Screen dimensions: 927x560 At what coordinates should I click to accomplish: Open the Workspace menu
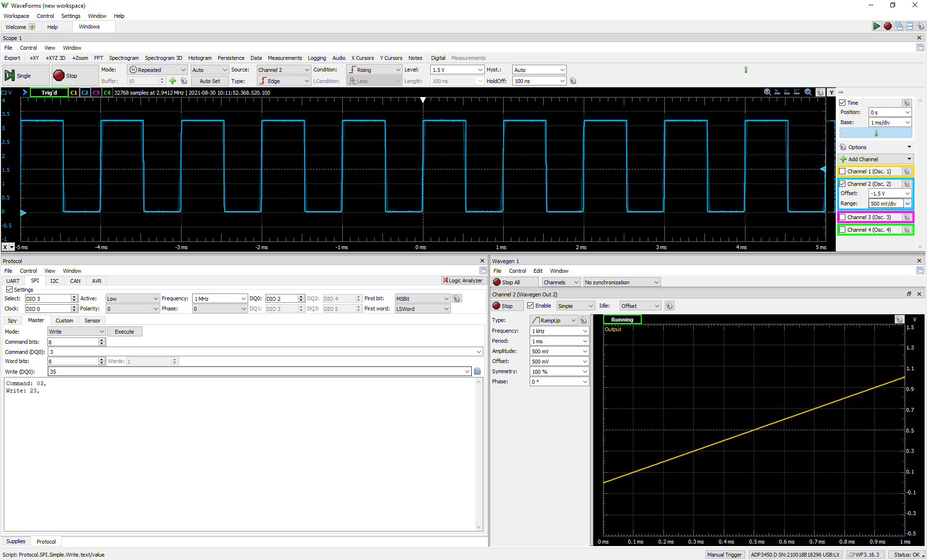point(16,16)
